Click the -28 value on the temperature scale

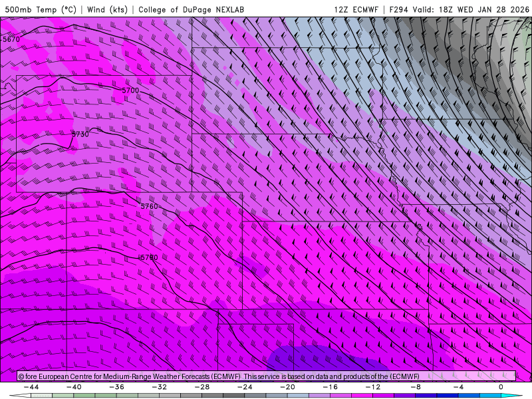[202, 387]
